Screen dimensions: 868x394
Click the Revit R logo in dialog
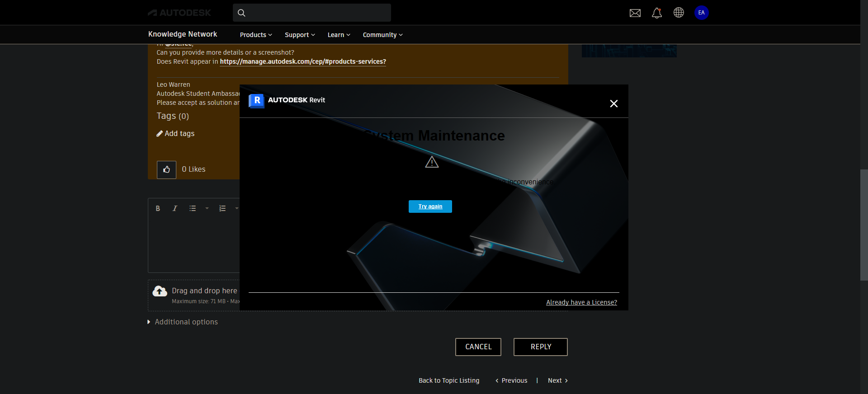coord(256,101)
